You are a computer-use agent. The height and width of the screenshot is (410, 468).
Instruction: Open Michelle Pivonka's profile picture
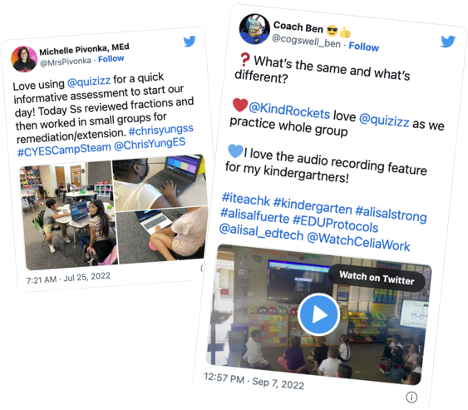click(24, 59)
